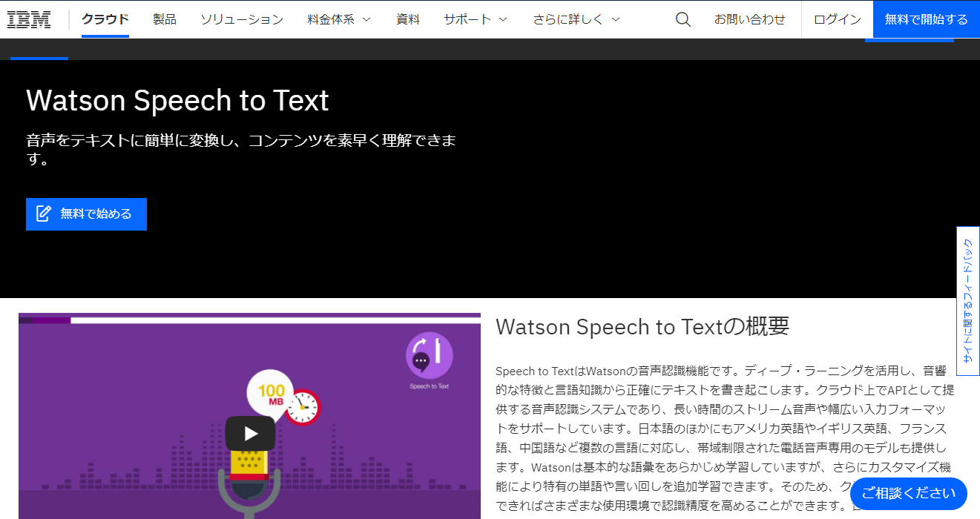Click the 料金体系 chevron arrow
980x519 pixels.
click(366, 20)
